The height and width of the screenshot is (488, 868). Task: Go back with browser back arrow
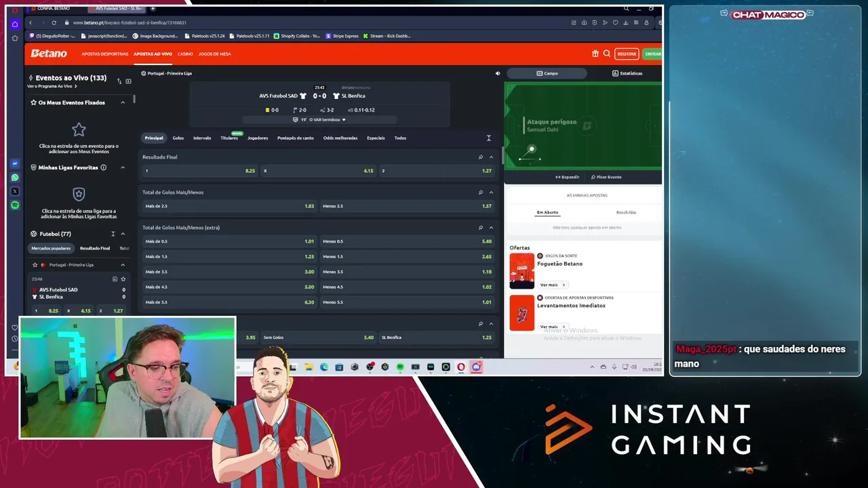(x=31, y=22)
